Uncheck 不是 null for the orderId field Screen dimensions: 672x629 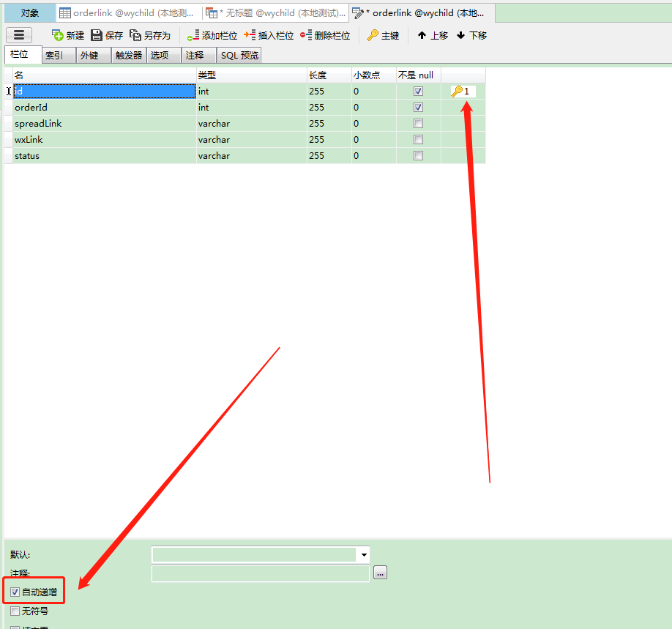(x=418, y=107)
